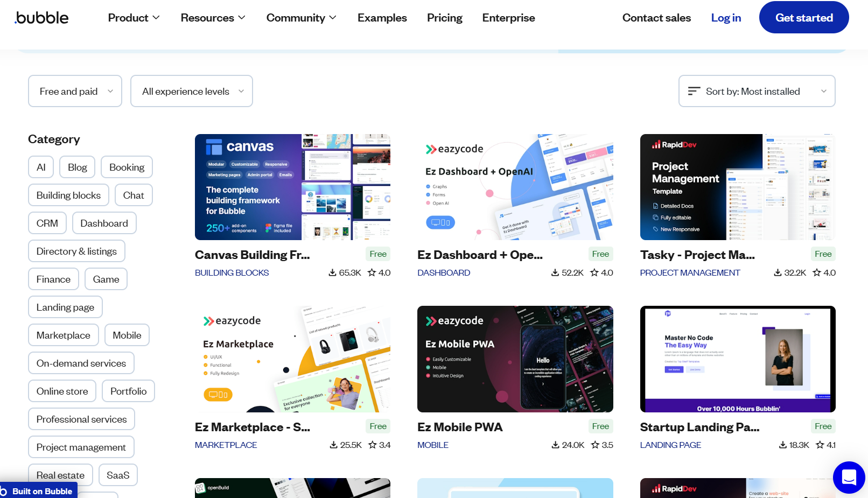Open the Ez Dashboard + OpenAI title link
This screenshot has height=498, width=868.
click(x=480, y=255)
